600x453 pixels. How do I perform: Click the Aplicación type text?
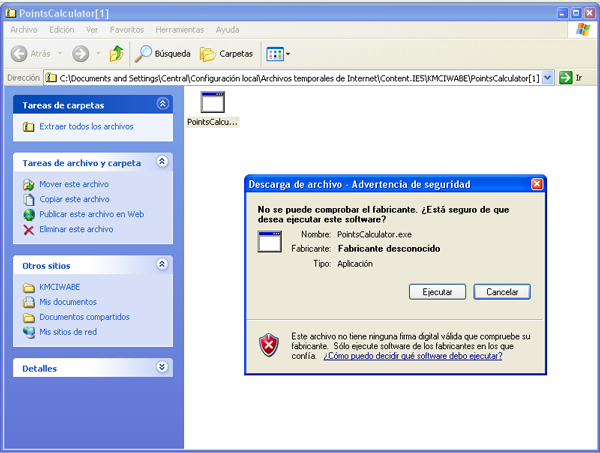coord(355,264)
